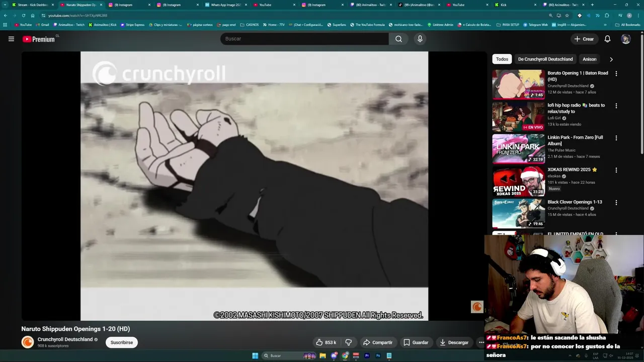The image size is (644, 362).
Task: Open Photoshop from the taskbar
Action: [378, 355]
